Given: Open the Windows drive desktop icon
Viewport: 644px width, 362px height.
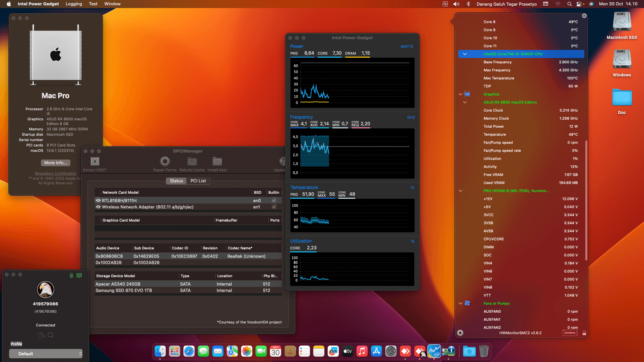Looking at the screenshot, I should click(x=622, y=60).
